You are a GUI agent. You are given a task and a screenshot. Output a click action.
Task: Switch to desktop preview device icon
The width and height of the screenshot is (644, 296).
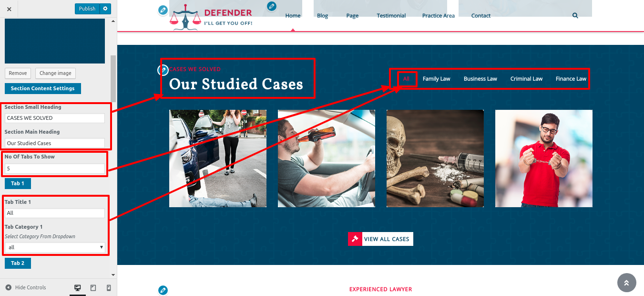(x=78, y=287)
